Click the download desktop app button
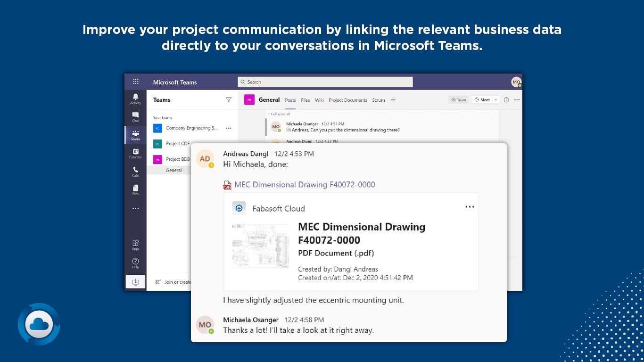The image size is (644, 362). click(x=135, y=281)
